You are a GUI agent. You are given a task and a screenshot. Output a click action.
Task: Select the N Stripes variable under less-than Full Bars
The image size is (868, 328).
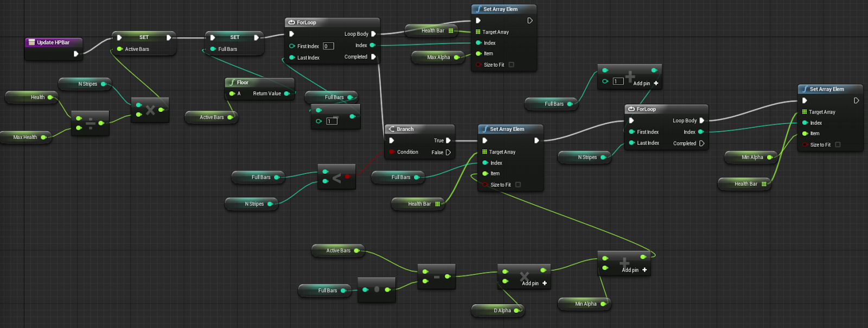point(252,204)
